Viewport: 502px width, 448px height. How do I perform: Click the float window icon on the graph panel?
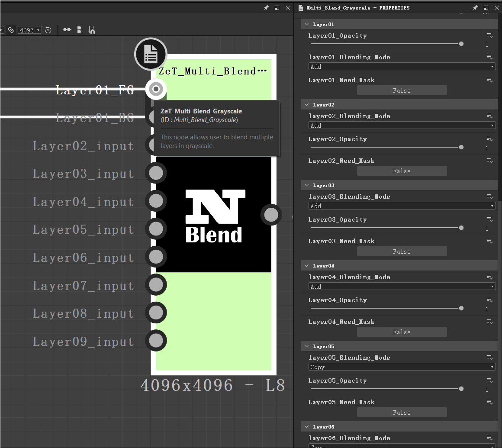[277, 7]
